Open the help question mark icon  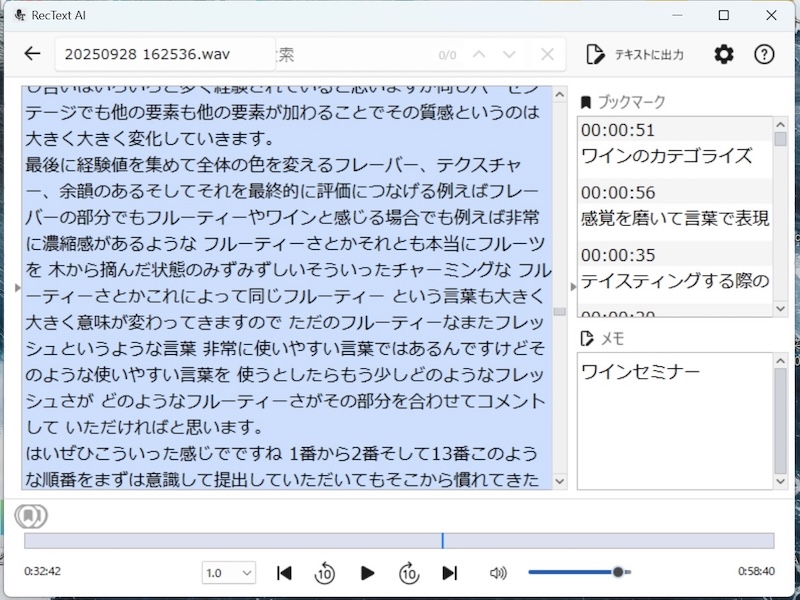[x=765, y=55]
